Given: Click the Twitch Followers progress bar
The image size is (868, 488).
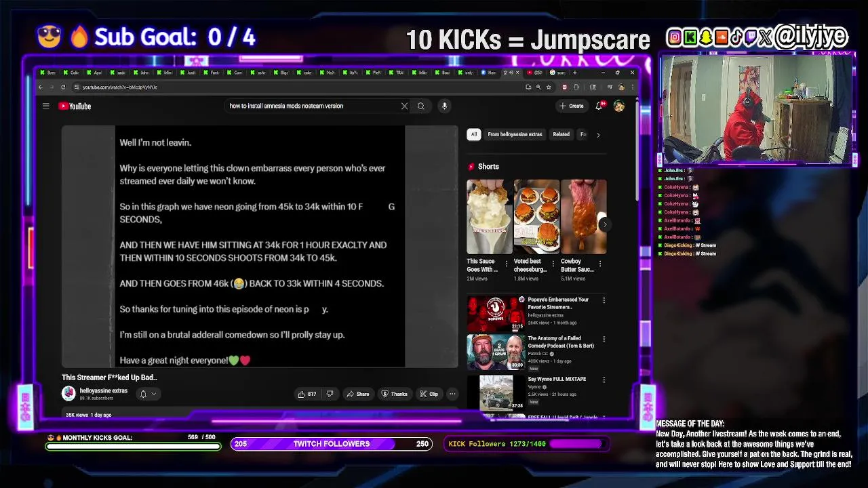Looking at the screenshot, I should pos(332,444).
